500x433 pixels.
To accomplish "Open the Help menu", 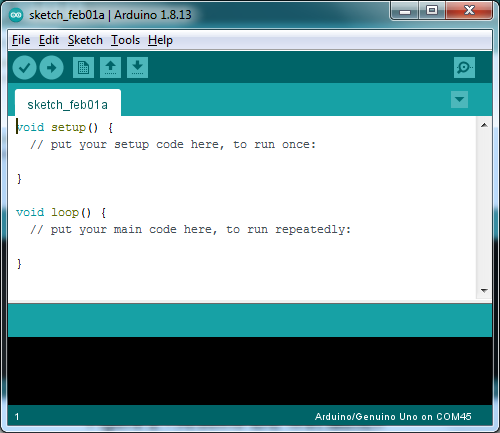I will coord(160,40).
